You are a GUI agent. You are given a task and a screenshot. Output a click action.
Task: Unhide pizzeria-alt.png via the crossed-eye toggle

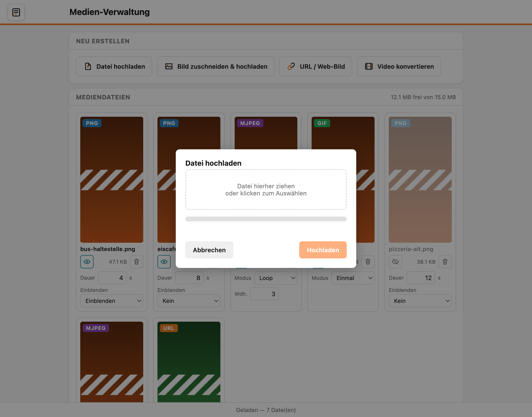tap(395, 262)
